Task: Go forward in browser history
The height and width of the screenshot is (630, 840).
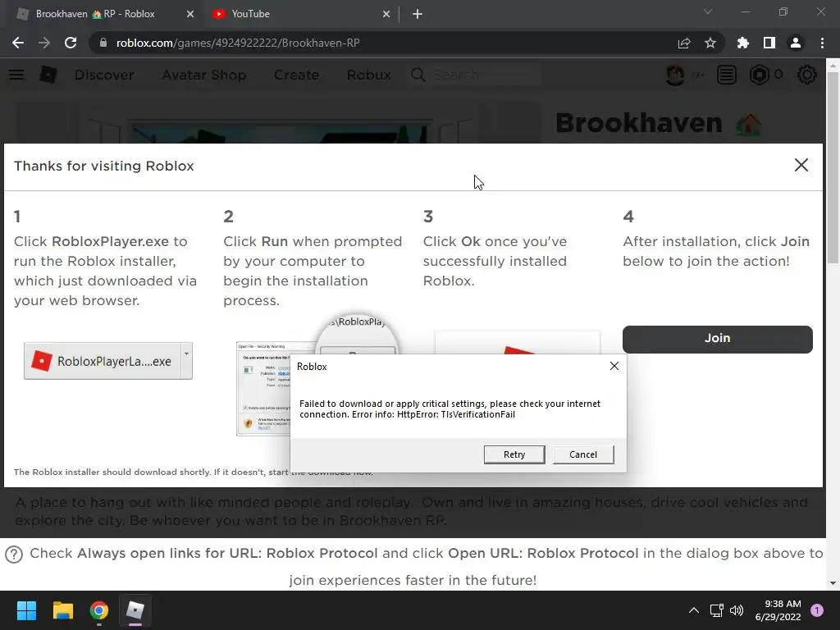Action: point(44,43)
